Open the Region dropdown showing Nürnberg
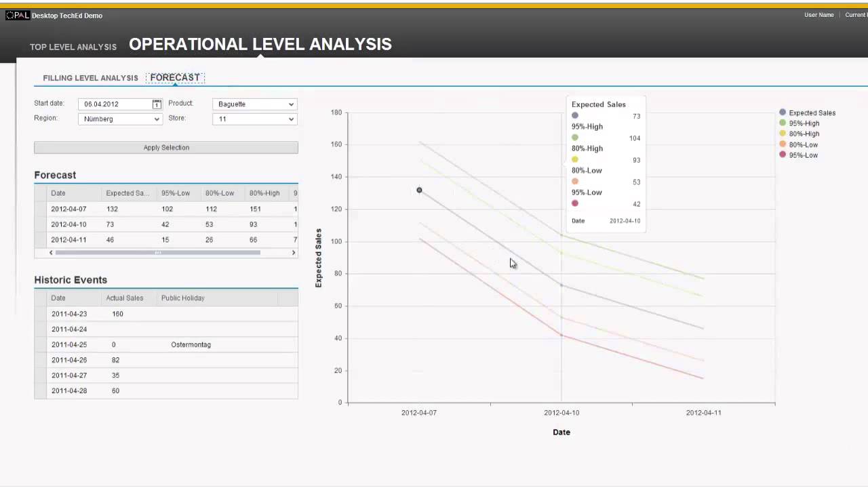Viewport: 868px width, 488px height. coord(120,119)
